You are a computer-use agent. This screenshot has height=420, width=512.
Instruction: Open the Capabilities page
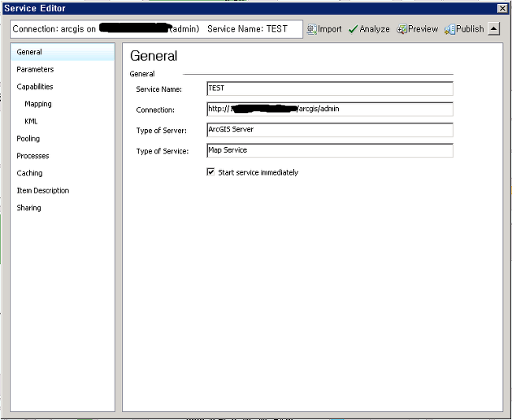coord(35,86)
